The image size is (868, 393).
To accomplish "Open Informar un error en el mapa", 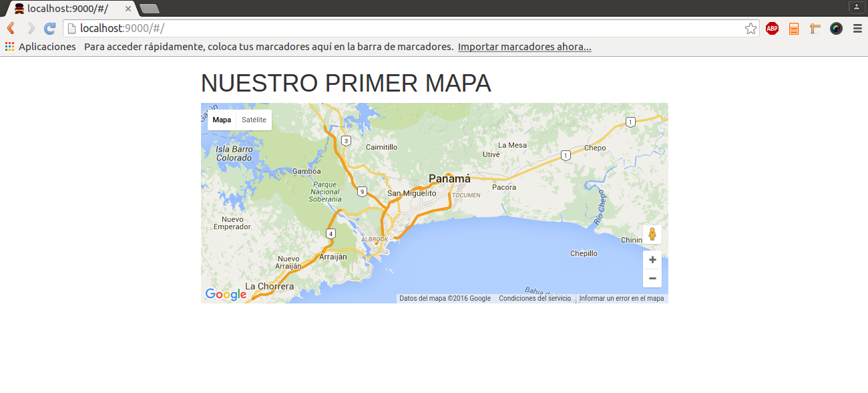I will [622, 298].
